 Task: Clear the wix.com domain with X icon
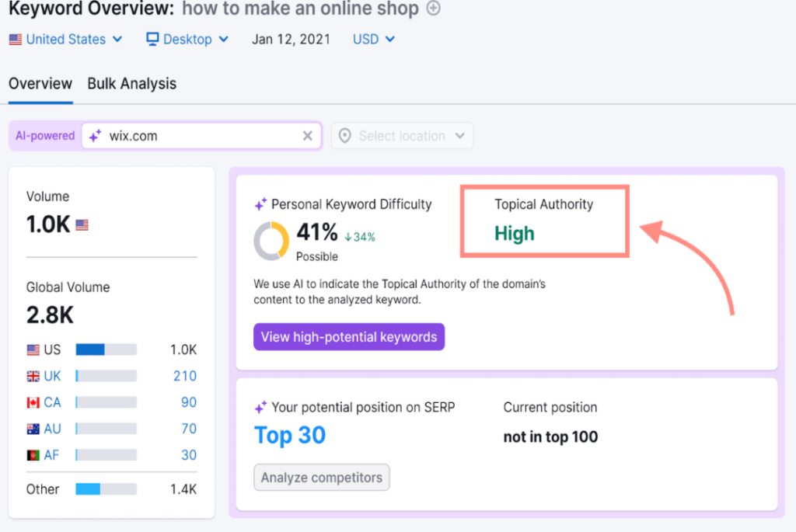click(x=308, y=136)
